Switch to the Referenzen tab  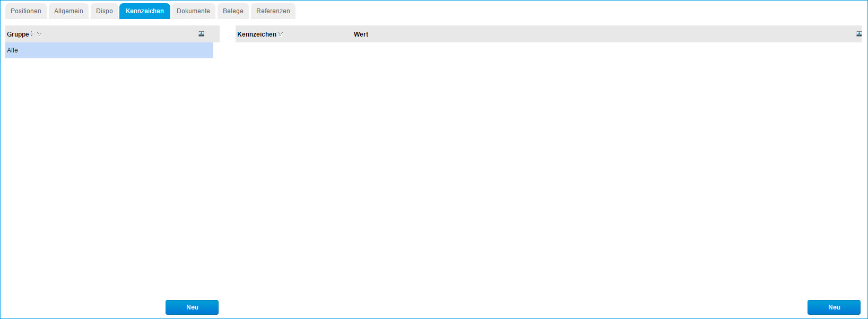pyautogui.click(x=273, y=11)
